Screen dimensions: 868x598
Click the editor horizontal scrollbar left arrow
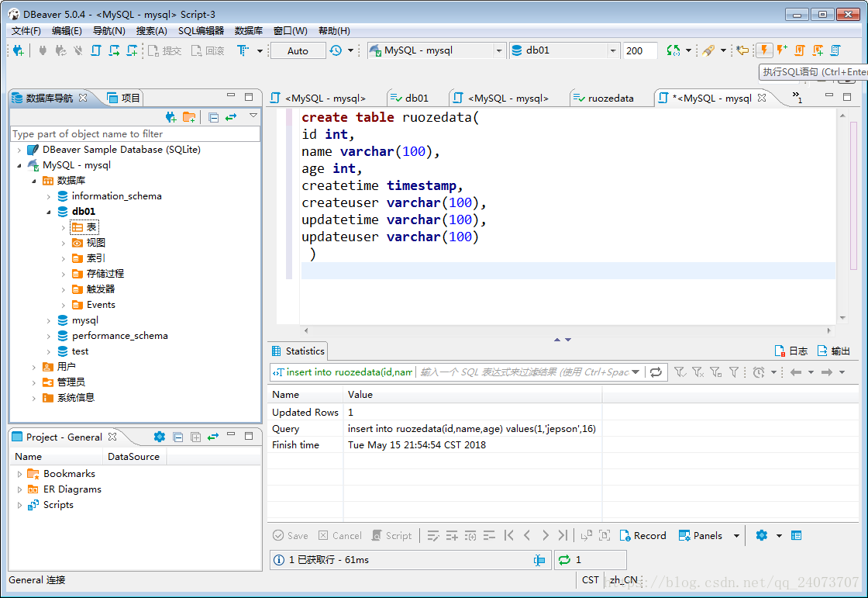(306, 330)
